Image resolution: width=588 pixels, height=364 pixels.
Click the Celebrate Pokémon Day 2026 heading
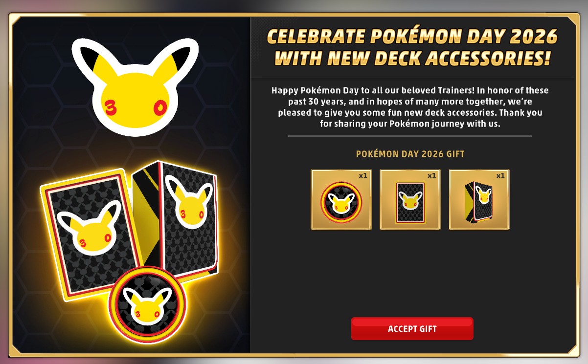[x=412, y=48]
